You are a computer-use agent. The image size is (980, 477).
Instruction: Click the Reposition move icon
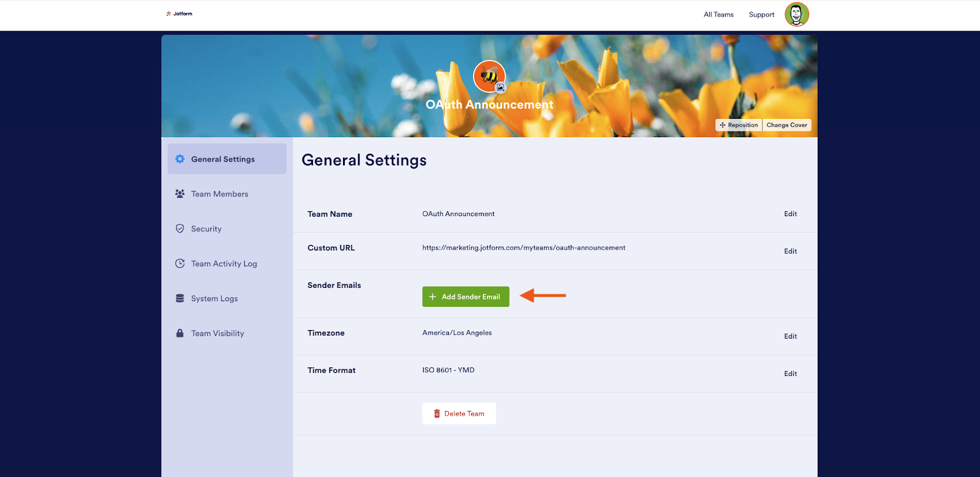tap(723, 125)
